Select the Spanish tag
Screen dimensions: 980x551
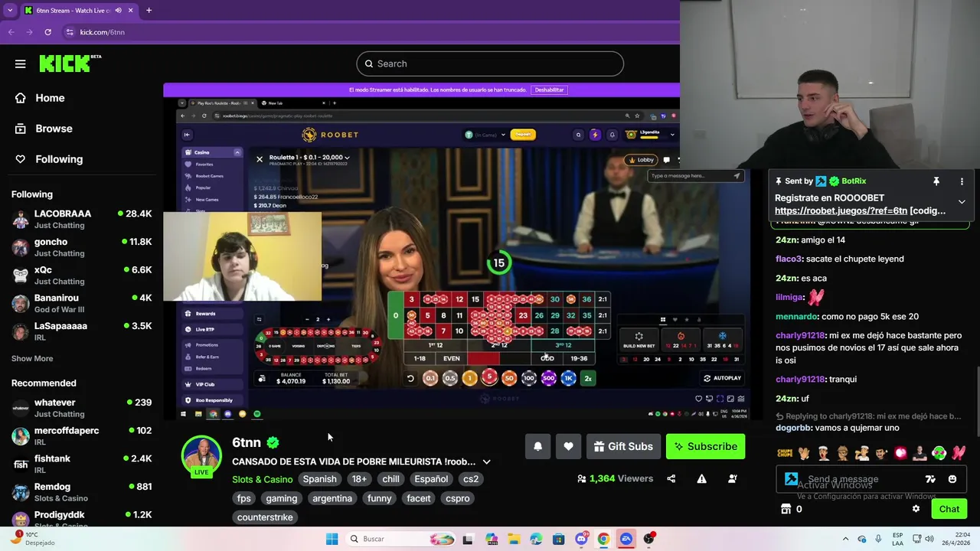click(x=319, y=479)
